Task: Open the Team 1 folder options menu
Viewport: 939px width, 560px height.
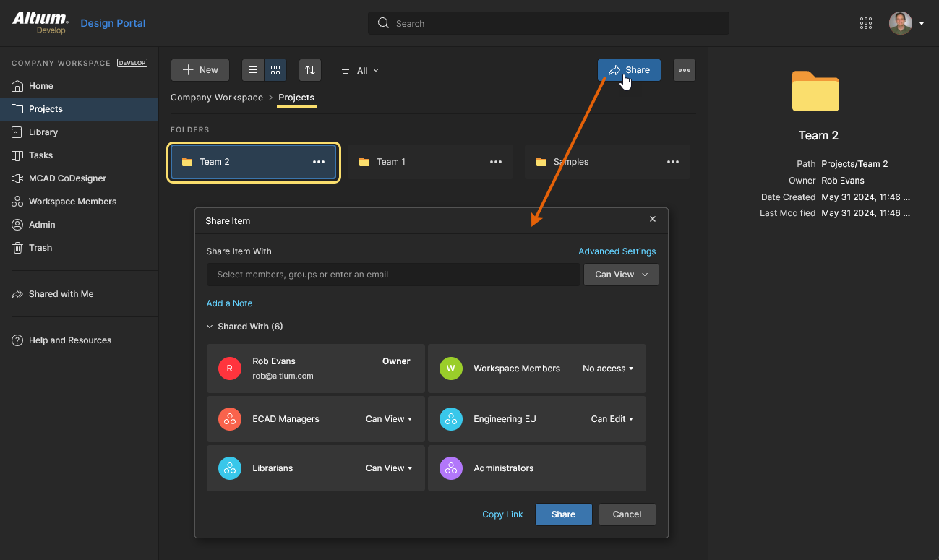Action: [496, 162]
